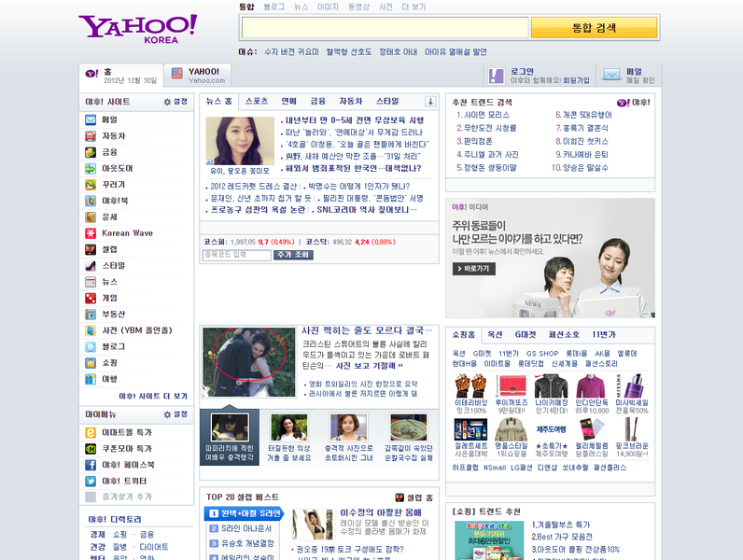Open the 더 보기 search category menu
The height and width of the screenshot is (560, 743).
coord(414,7)
